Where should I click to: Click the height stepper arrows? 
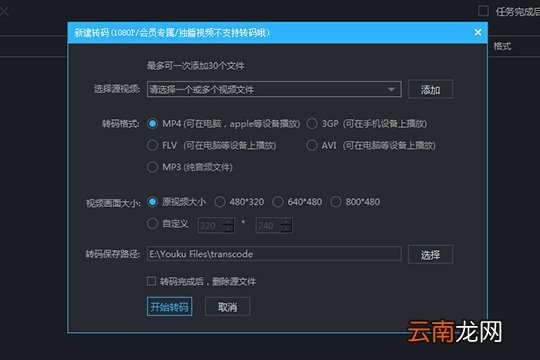tap(287, 226)
